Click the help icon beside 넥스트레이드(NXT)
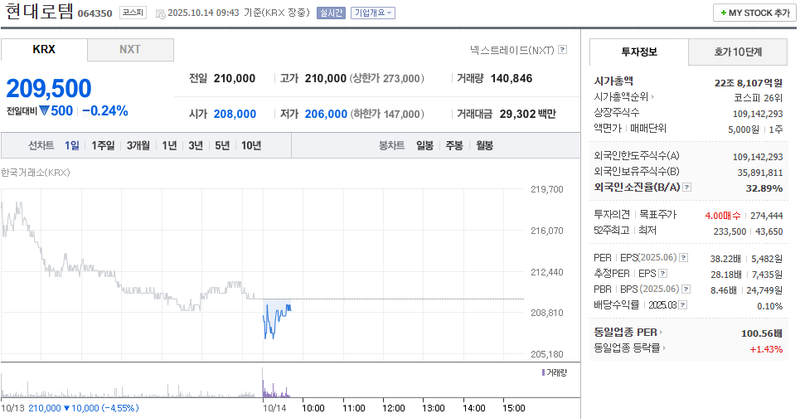Screen dimensions: 800x419 click(x=563, y=49)
